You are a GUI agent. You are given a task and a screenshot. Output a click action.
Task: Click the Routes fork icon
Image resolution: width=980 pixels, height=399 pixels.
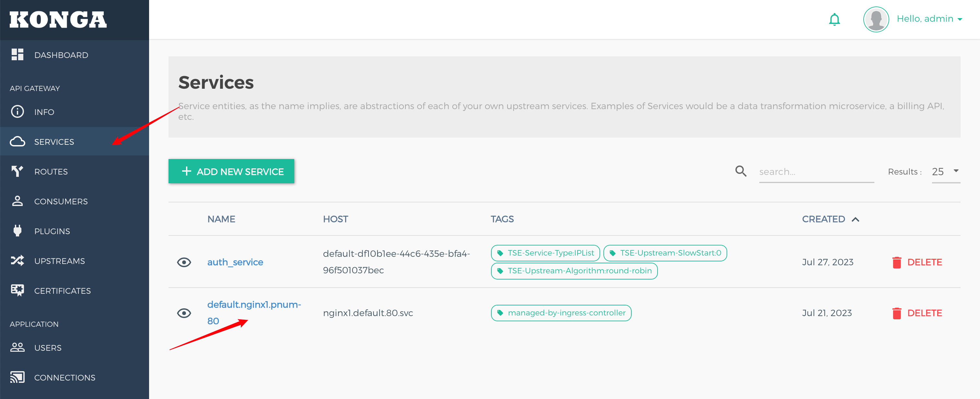pyautogui.click(x=17, y=171)
